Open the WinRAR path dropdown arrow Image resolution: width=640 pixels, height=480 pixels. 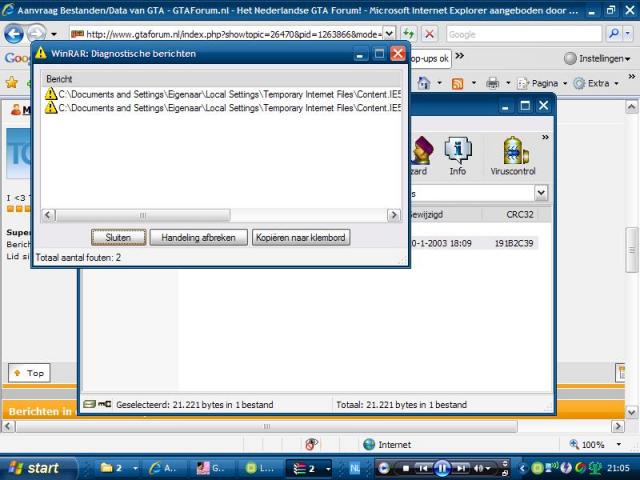click(541, 193)
